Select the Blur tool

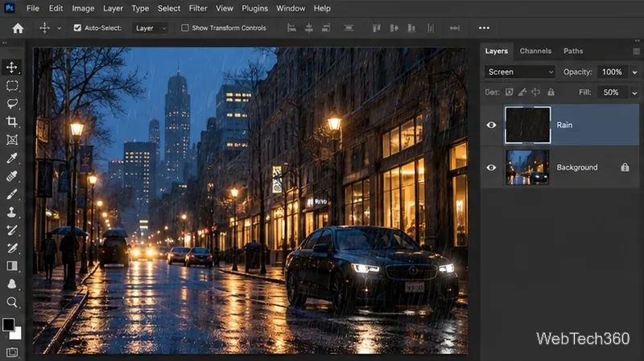pyautogui.click(x=12, y=284)
